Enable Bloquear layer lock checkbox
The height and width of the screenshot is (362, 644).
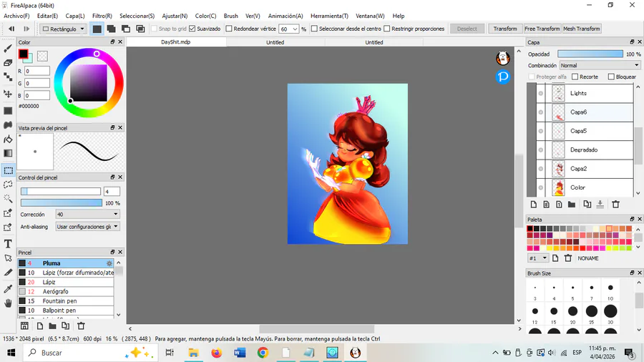[611, 77]
